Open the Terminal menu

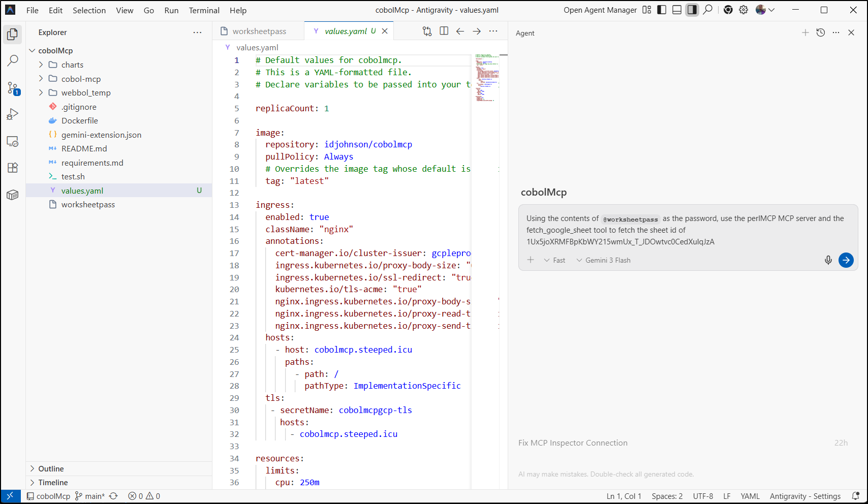point(204,10)
